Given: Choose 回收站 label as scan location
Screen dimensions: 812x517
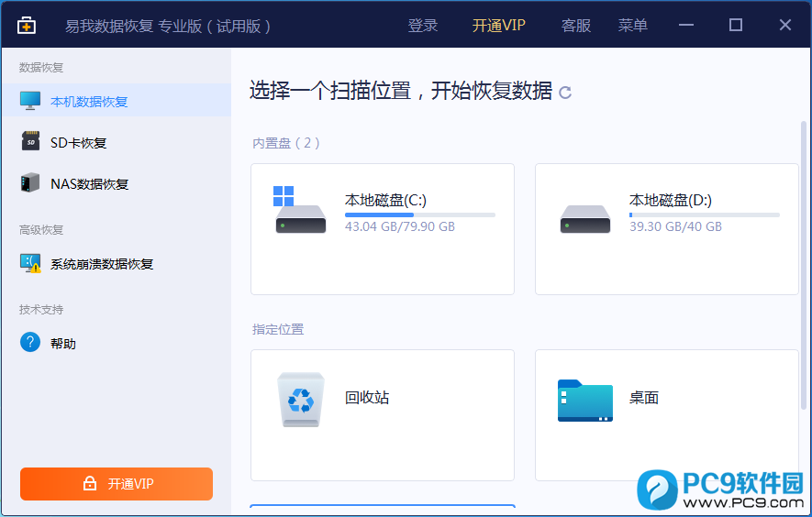Looking at the screenshot, I should click(367, 398).
